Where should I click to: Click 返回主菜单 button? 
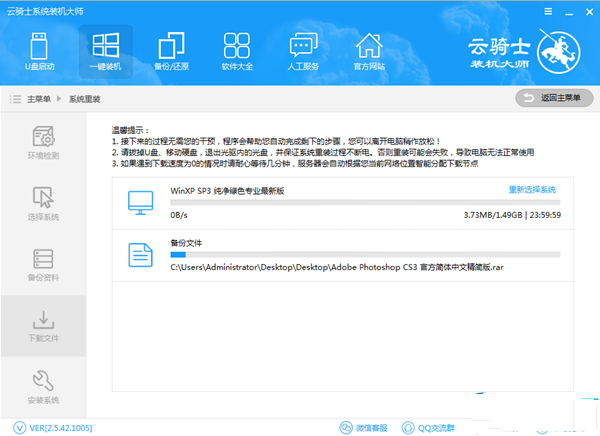coord(554,98)
